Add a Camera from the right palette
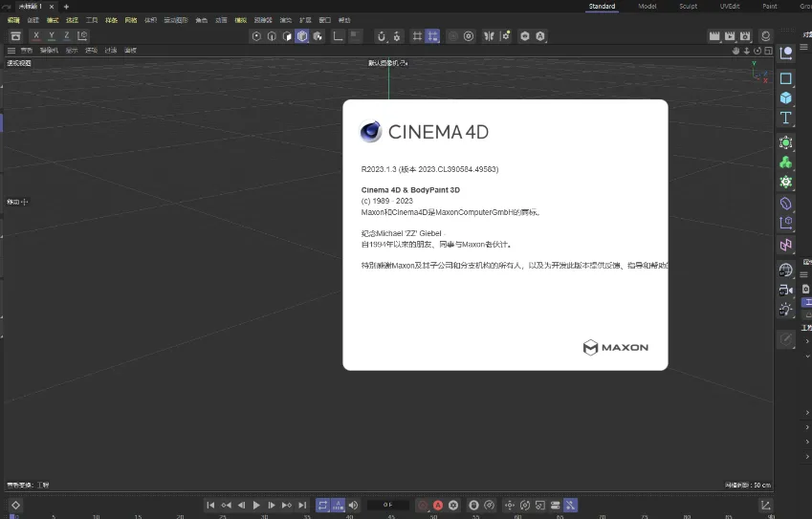The image size is (812, 519). (x=785, y=290)
